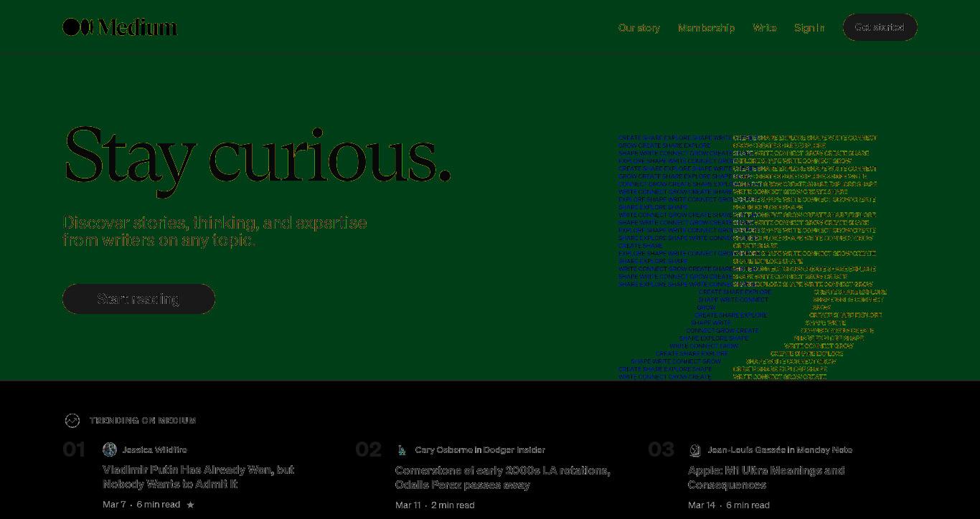Viewport: 980px width, 519px height.
Task: Click the member-only star on the Putin story
Action: click(190, 505)
